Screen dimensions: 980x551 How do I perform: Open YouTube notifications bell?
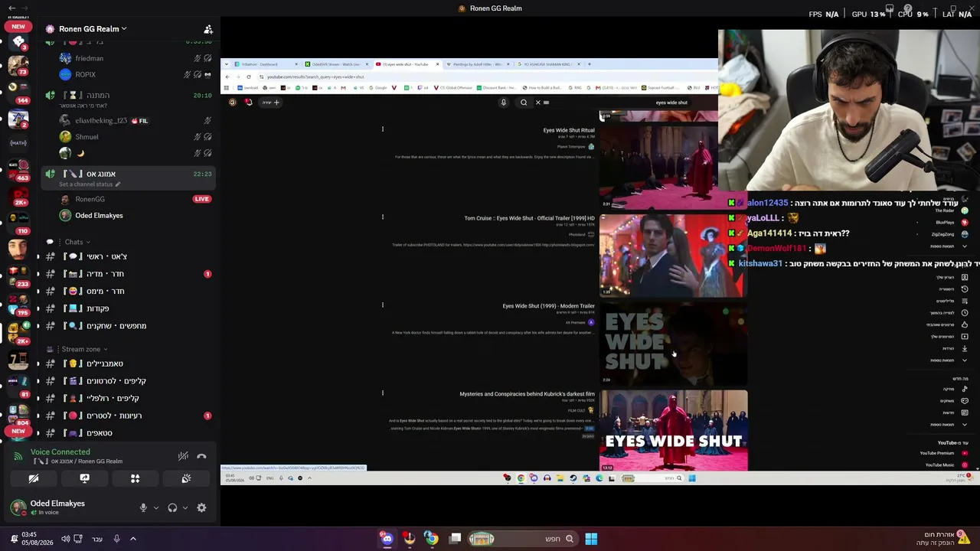[x=248, y=103]
